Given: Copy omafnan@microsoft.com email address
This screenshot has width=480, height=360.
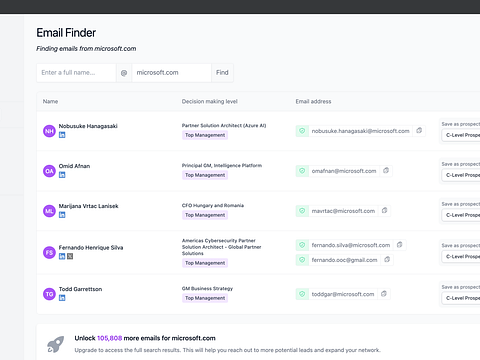Looking at the screenshot, I should click(x=386, y=171).
